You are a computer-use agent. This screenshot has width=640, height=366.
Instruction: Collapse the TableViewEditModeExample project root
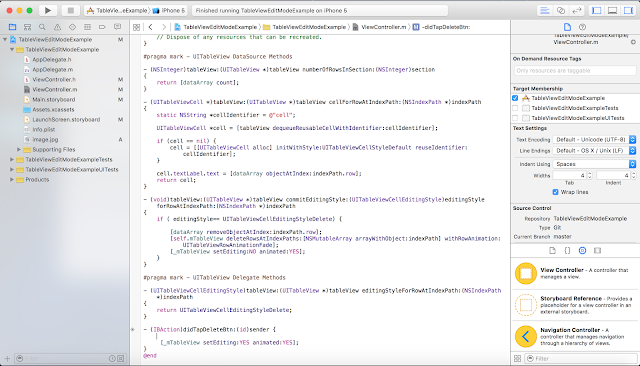5,40
